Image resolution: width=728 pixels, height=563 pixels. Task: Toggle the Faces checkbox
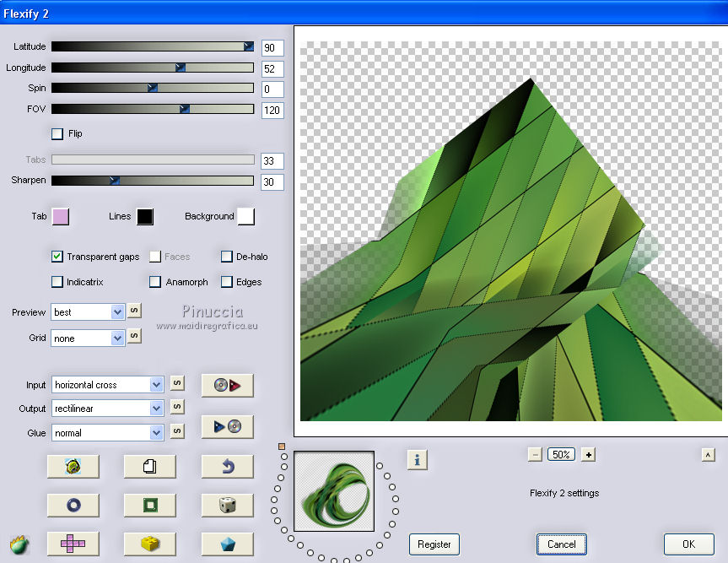155,257
